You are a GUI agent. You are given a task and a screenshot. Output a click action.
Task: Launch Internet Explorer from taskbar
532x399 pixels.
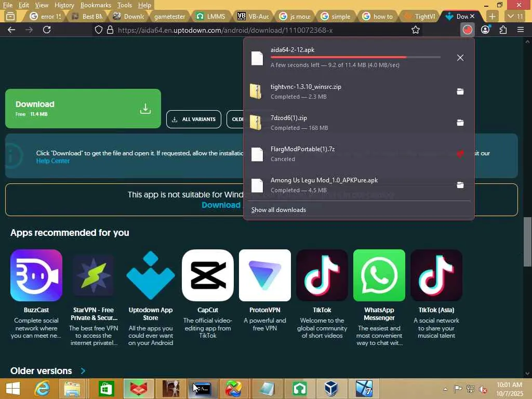click(42, 389)
